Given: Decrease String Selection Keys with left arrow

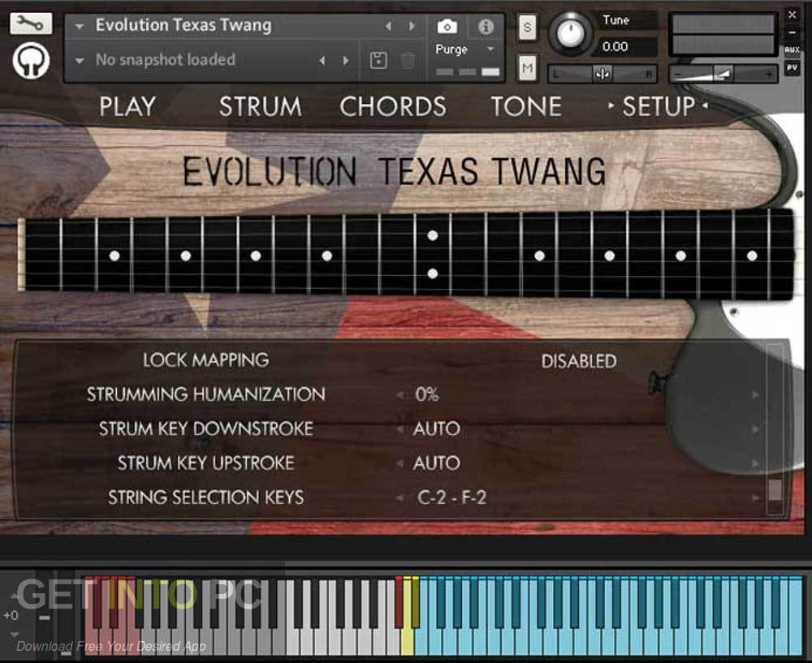Looking at the screenshot, I should point(400,498).
